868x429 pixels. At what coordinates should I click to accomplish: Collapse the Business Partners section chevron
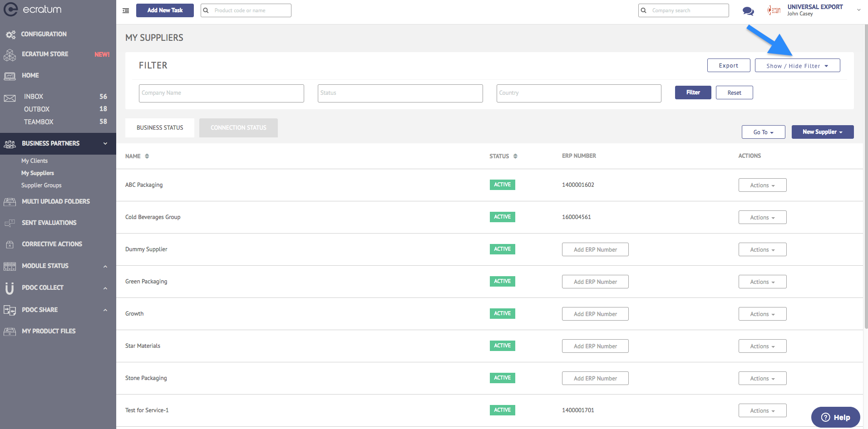(105, 144)
